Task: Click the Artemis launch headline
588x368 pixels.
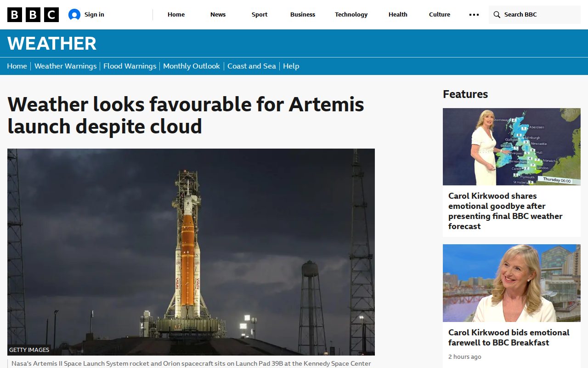Action: point(186,115)
